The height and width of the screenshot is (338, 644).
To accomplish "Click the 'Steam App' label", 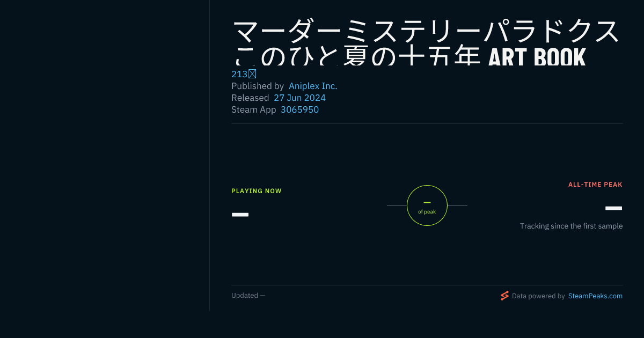I will click(x=254, y=109).
